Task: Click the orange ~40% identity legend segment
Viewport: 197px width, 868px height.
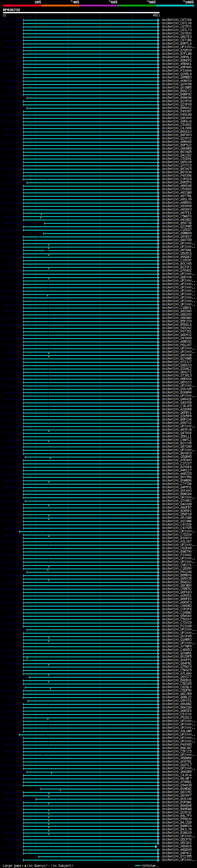Action: pyautogui.click(x=61, y=6)
